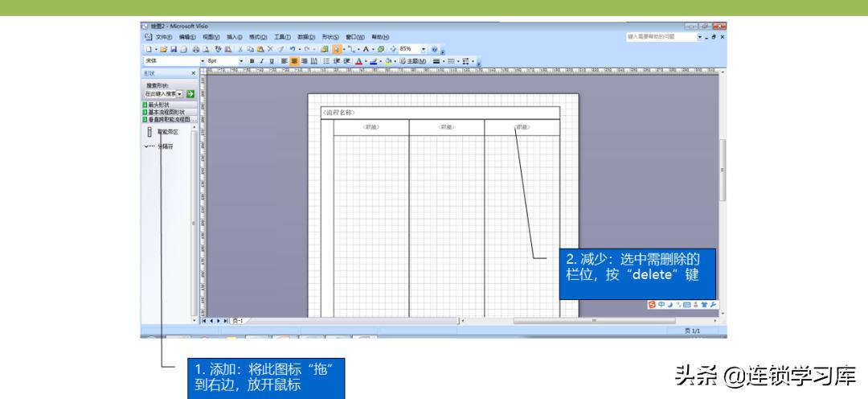This screenshot has width=868, height=399.
Task: Click the Delete X icon in toolbar
Action: 270,49
